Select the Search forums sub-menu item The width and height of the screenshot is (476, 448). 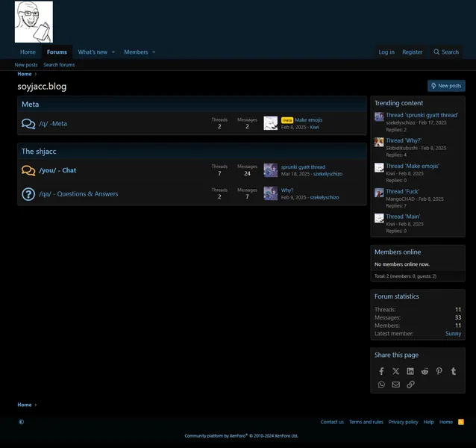pyautogui.click(x=59, y=65)
